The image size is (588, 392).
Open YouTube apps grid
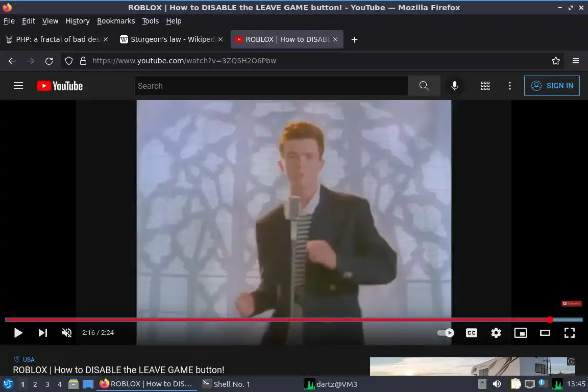485,86
